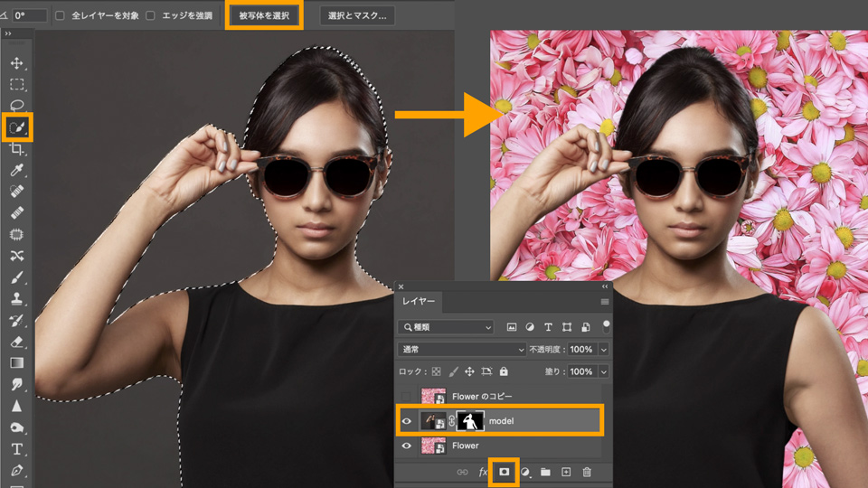Select the Flower layer name
The height and width of the screenshot is (488, 868).
(x=465, y=446)
